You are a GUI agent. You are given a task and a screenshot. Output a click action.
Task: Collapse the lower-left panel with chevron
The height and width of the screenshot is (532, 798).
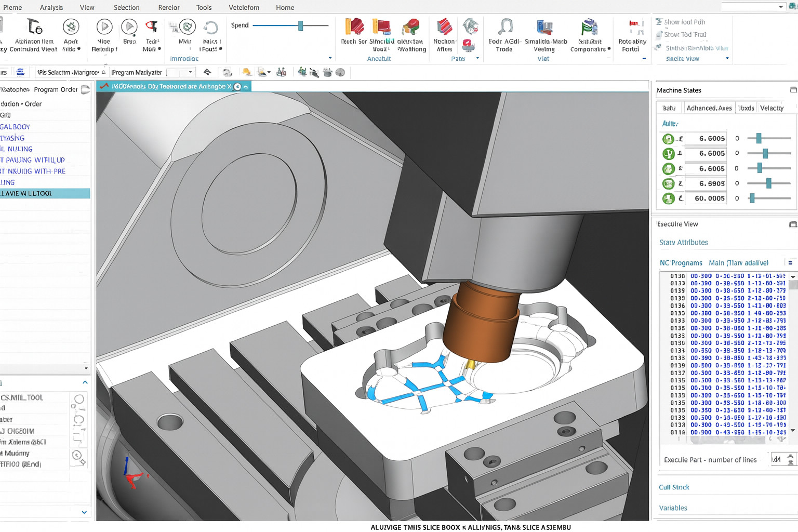[85, 383]
